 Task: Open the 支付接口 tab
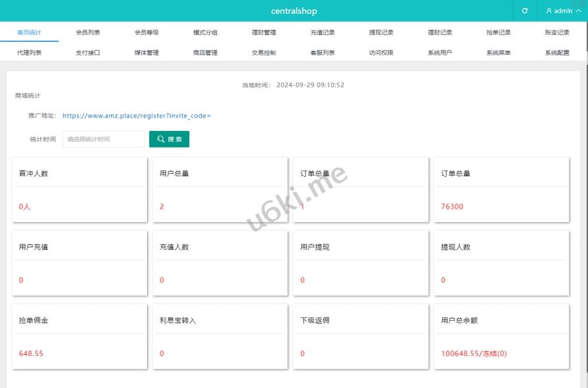pyautogui.click(x=88, y=53)
